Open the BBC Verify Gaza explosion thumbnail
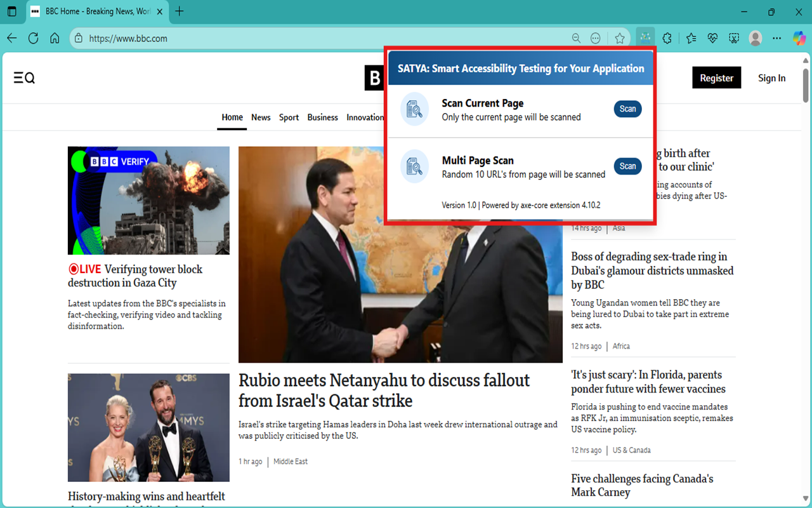The image size is (812, 508). click(x=148, y=201)
